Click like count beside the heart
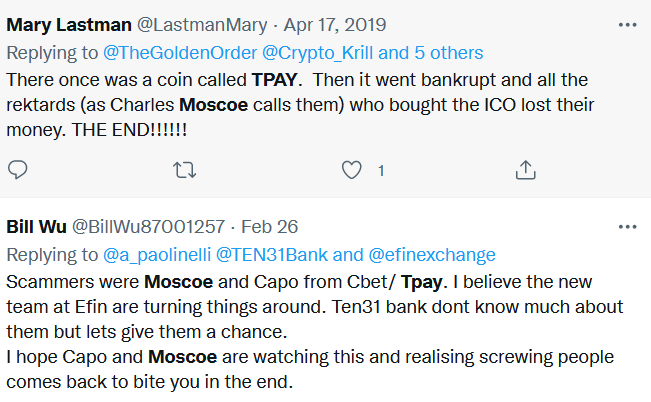651x402 pixels. tap(381, 171)
